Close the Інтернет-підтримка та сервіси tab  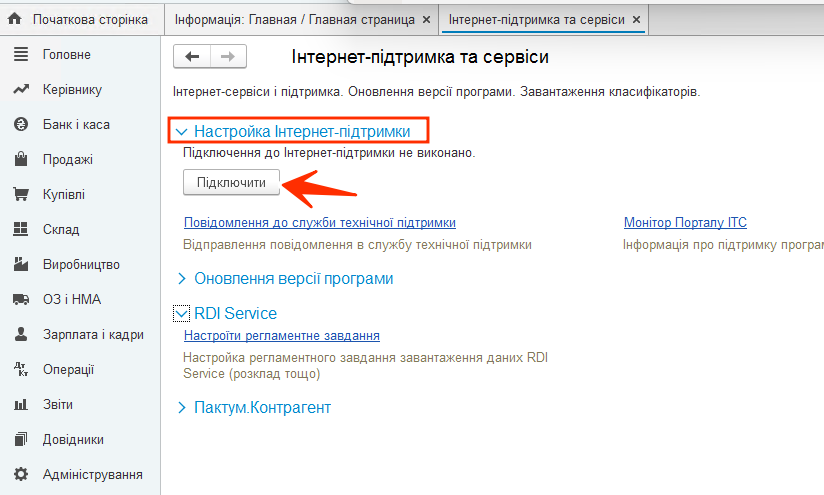[635, 19]
